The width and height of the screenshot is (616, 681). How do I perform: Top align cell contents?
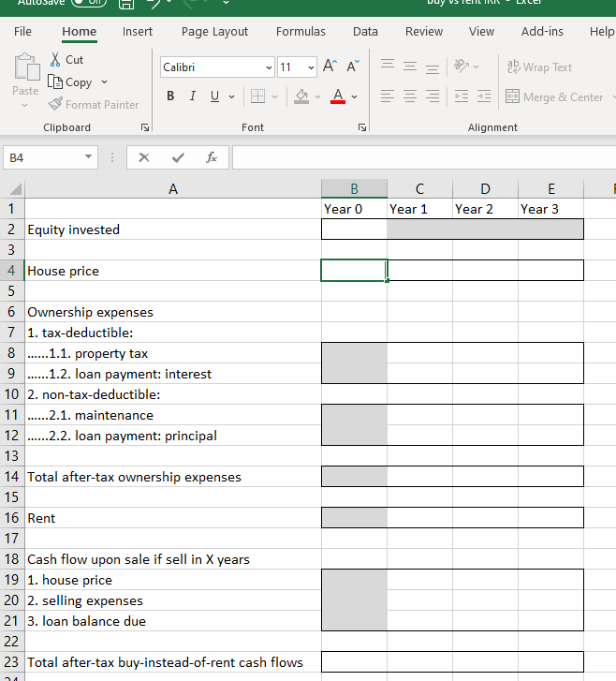(x=388, y=66)
